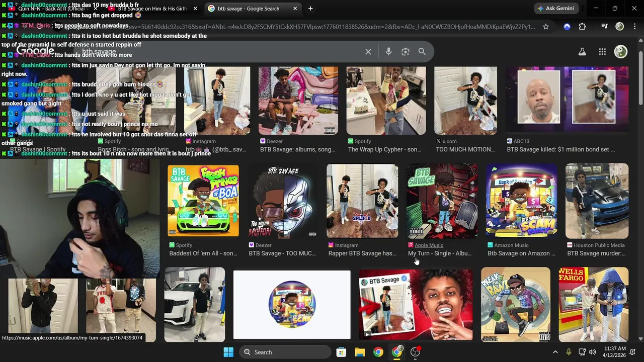The image size is (644, 362).
Task: Click the magnifying glass search button
Action: [x=422, y=52]
